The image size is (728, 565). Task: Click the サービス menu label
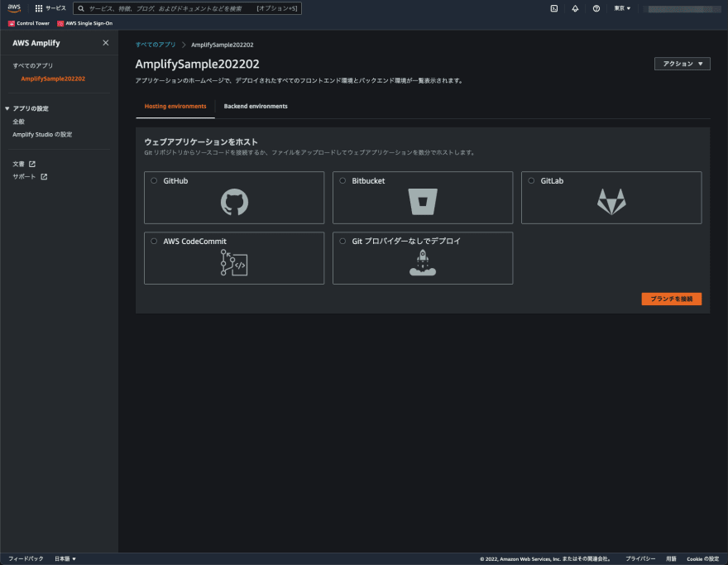55,8
